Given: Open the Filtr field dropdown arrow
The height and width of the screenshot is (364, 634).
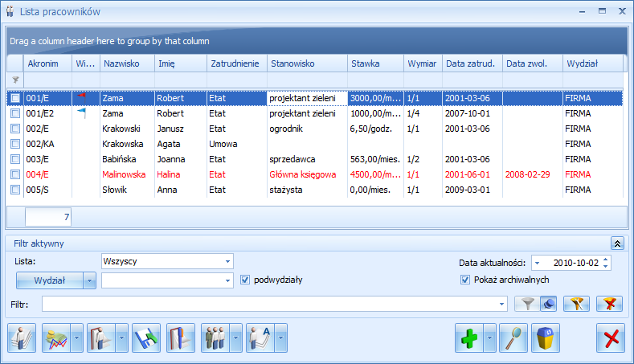Looking at the screenshot, I should (501, 304).
